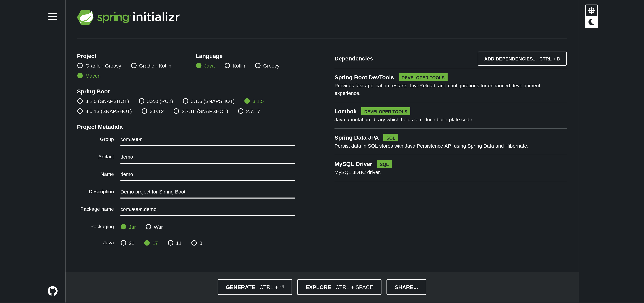Open the hamburger menu
The height and width of the screenshot is (303, 644).
click(x=53, y=16)
